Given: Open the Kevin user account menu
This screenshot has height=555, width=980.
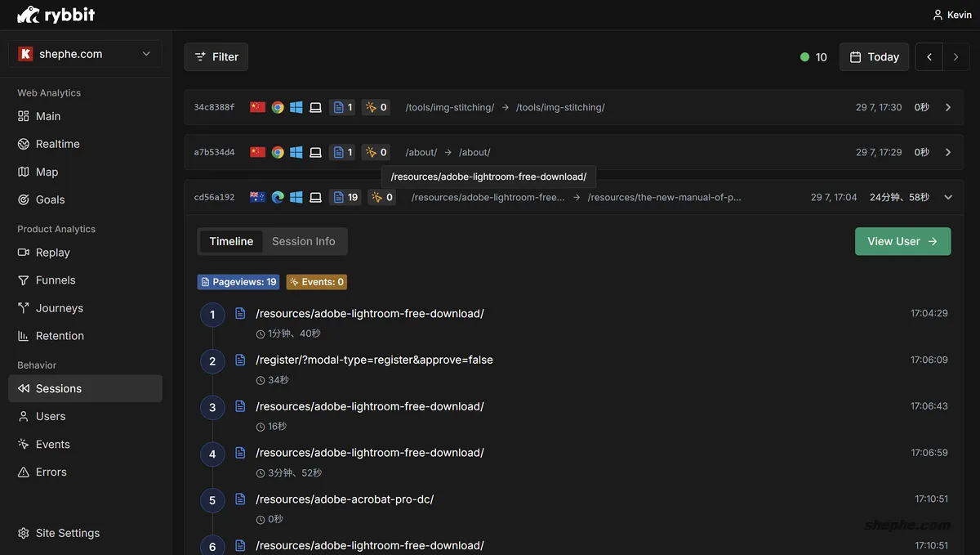Looking at the screenshot, I should coord(952,15).
